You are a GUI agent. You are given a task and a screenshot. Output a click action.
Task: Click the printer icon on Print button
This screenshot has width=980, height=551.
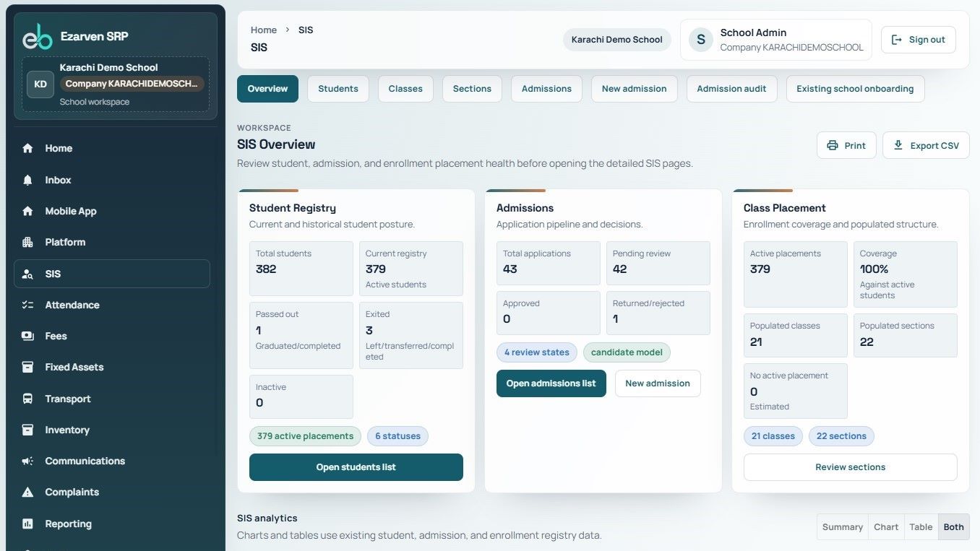tap(833, 145)
